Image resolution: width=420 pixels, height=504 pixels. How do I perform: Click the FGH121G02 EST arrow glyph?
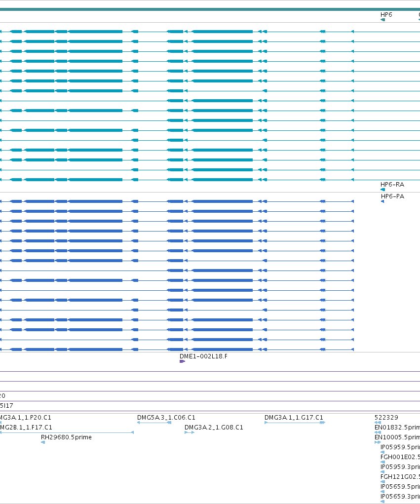click(x=382, y=482)
